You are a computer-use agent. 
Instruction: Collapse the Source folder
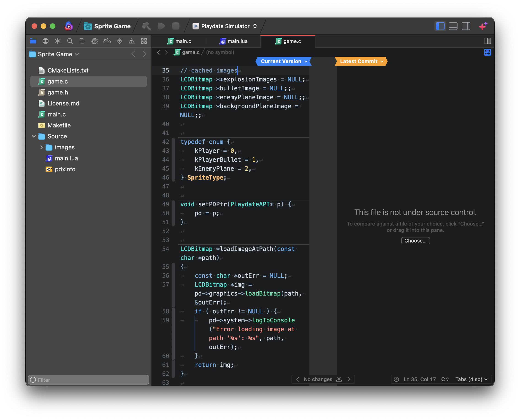point(34,136)
